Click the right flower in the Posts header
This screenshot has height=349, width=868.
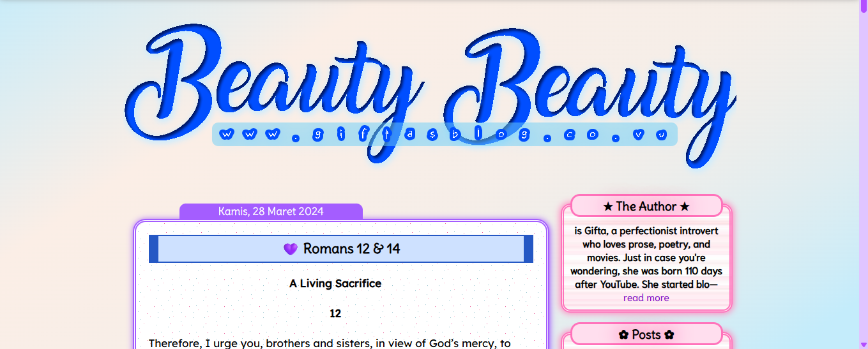click(669, 334)
